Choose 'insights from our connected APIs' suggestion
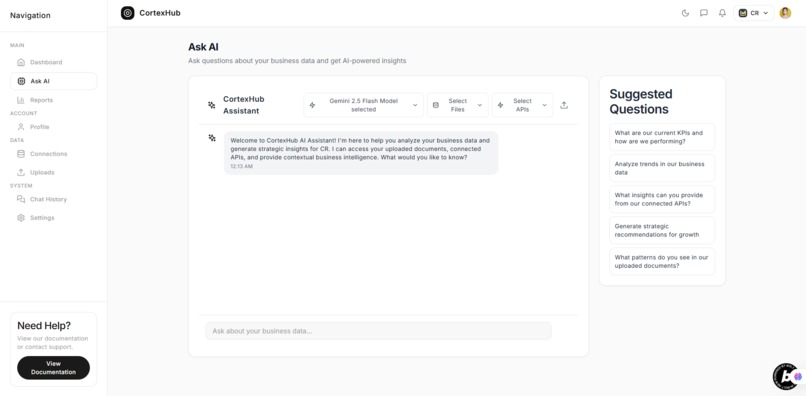 coord(662,199)
